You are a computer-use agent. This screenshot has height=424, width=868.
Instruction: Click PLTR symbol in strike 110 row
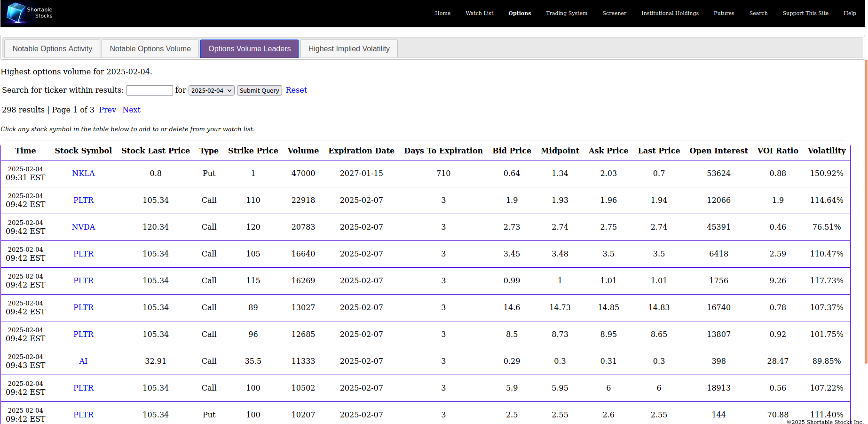[x=83, y=200]
